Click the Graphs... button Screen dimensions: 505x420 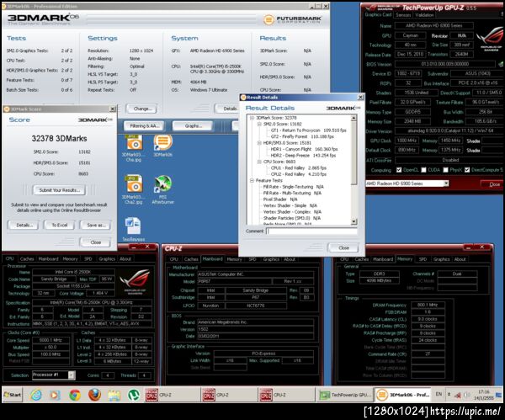(x=193, y=126)
